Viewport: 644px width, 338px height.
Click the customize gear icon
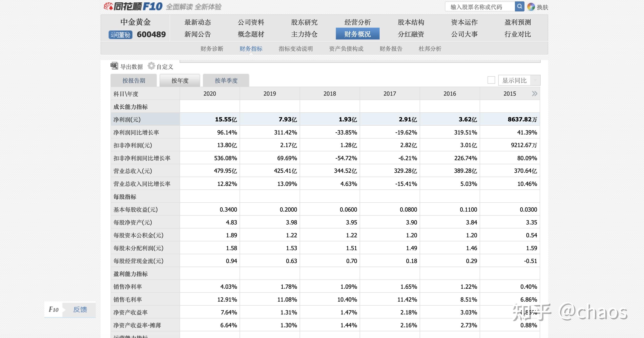pos(151,66)
